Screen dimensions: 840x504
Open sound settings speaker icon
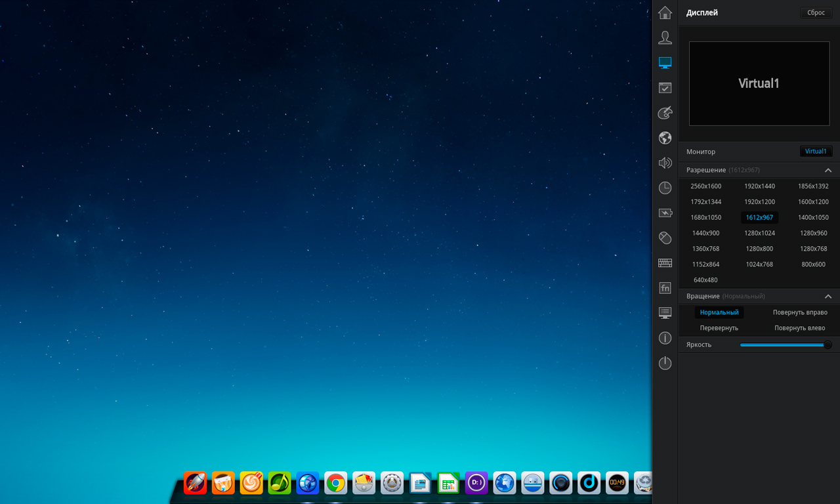pos(665,163)
